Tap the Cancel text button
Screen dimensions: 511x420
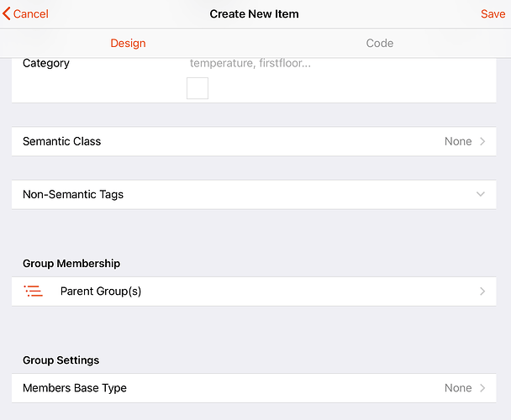point(31,14)
